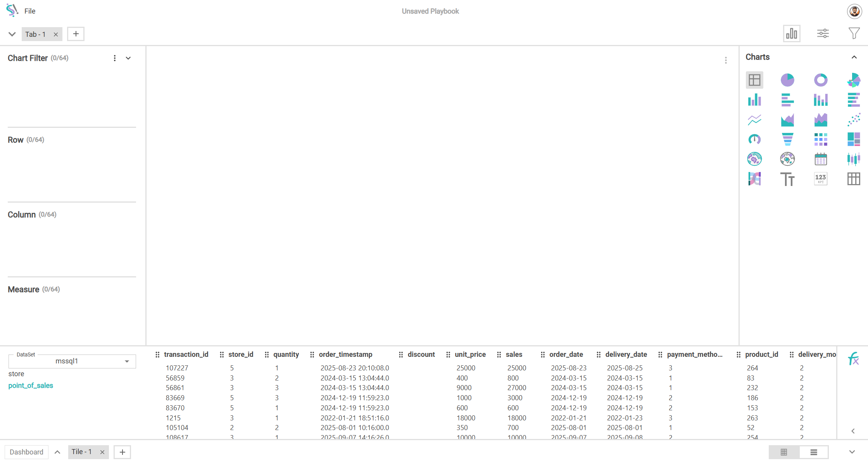The height and width of the screenshot is (463, 868).
Task: Toggle the chart controls sliders icon
Action: [823, 34]
